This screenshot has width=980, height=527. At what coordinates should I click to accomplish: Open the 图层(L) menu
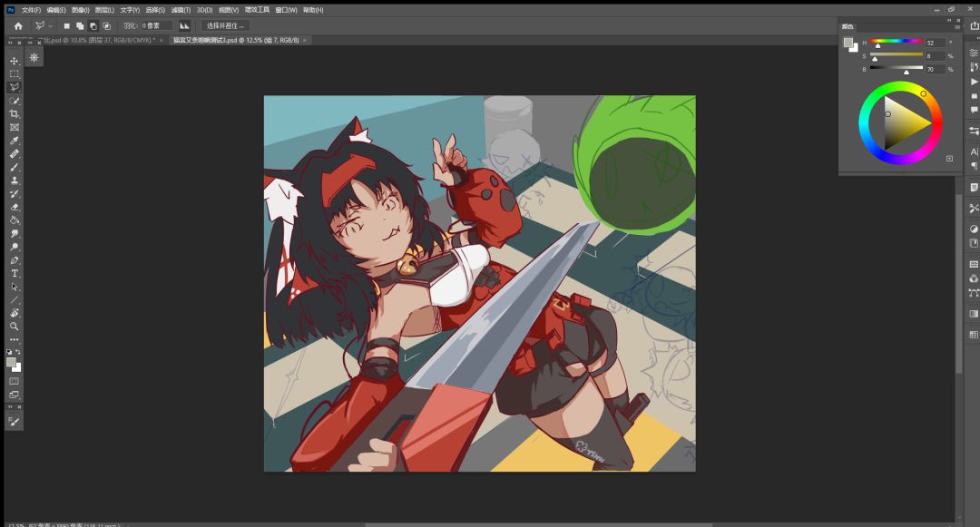104,10
